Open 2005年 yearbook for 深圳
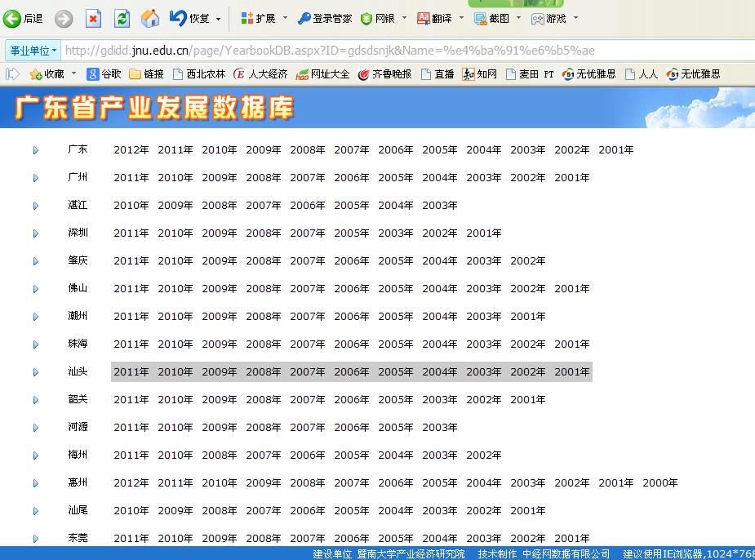The image size is (755, 560). tap(352, 233)
